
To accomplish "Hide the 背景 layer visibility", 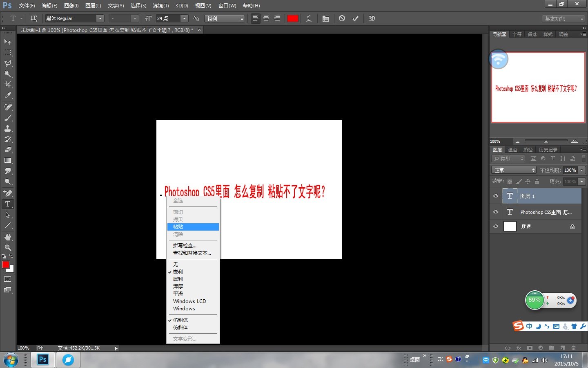I will [495, 226].
